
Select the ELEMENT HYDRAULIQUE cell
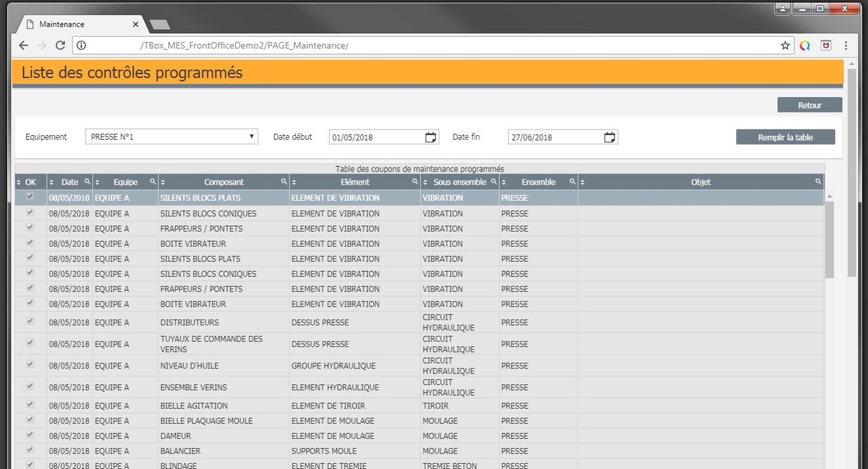point(355,388)
